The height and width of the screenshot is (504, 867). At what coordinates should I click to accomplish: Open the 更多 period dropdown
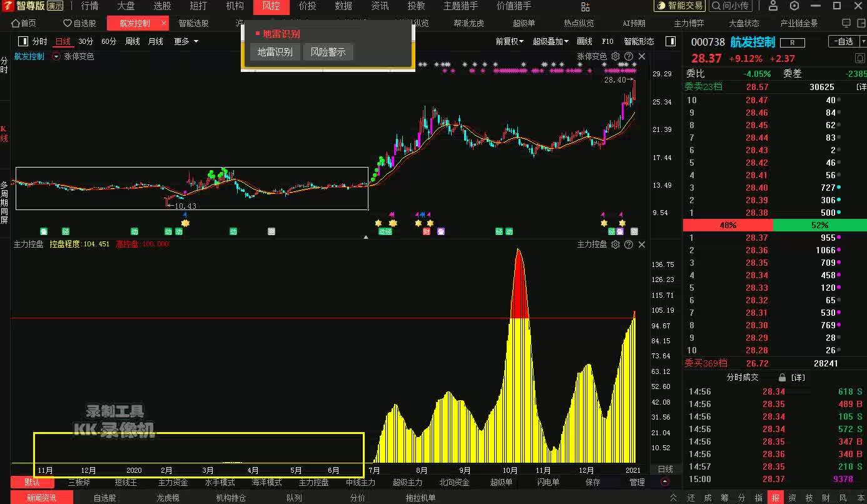point(186,41)
